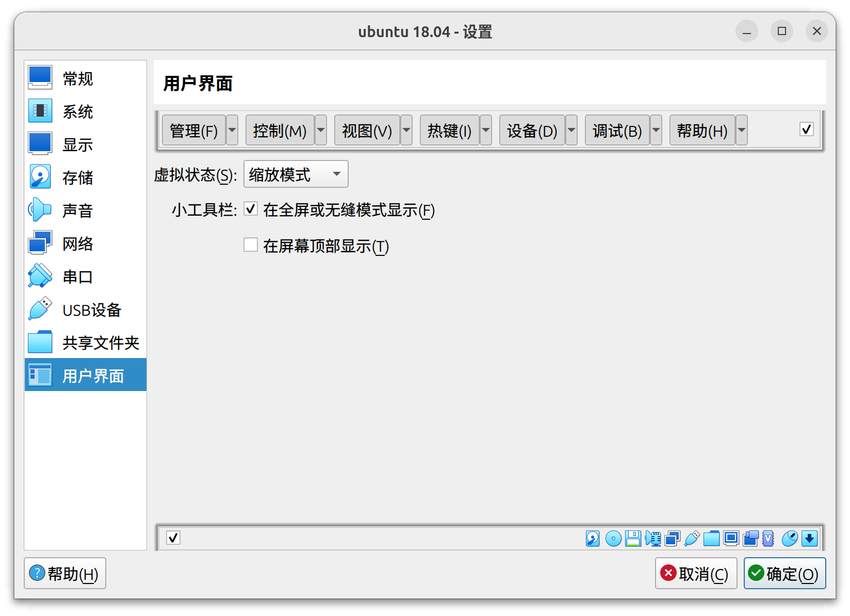
Task: Click the hard disk status bar icon
Action: coord(593,539)
